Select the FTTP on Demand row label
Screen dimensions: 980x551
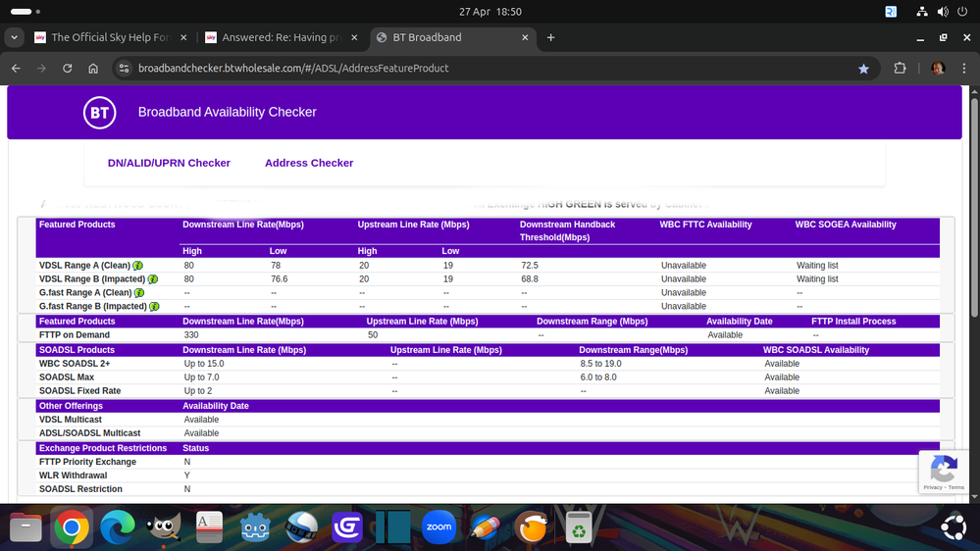75,335
